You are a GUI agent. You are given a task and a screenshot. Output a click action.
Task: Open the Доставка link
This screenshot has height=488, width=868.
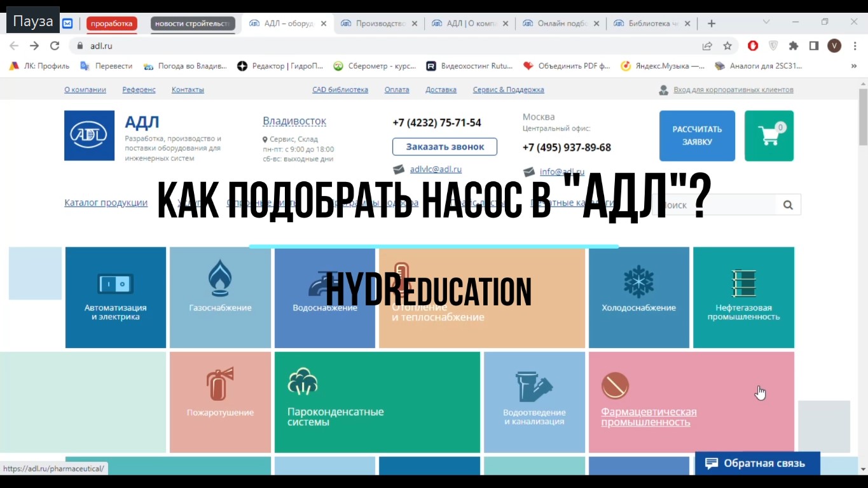point(441,90)
